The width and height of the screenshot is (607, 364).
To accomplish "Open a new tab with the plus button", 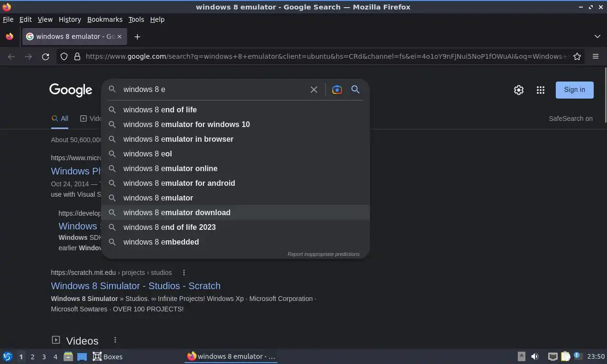I will 137,36.
